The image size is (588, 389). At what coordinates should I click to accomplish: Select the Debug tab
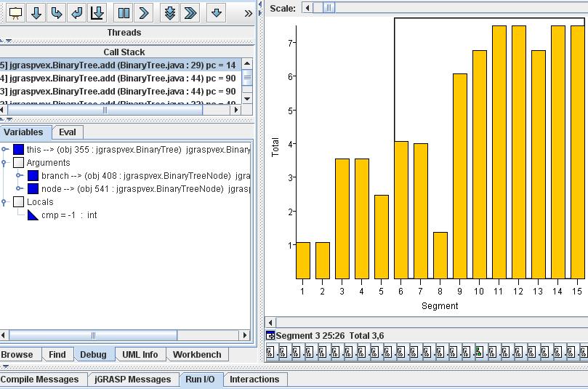pos(93,355)
